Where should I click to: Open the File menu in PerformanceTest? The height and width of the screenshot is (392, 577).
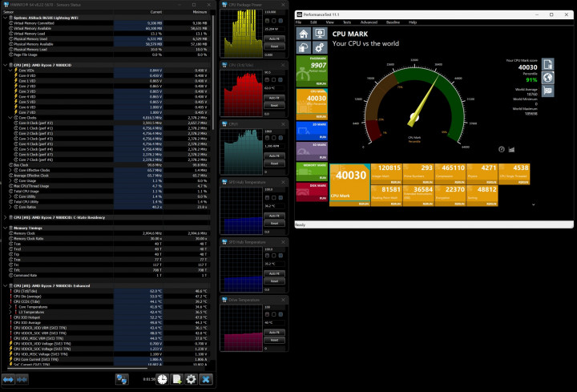coord(298,22)
